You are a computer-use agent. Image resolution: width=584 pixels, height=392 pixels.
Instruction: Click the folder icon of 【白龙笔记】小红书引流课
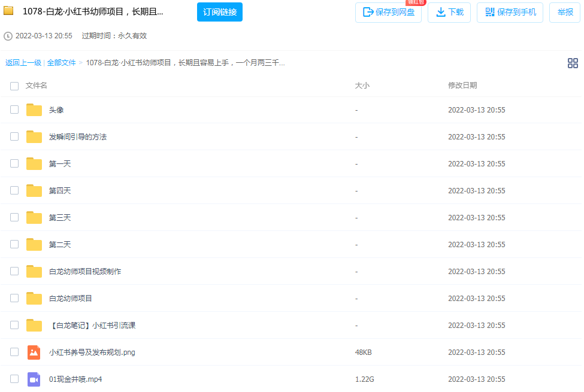(x=34, y=325)
